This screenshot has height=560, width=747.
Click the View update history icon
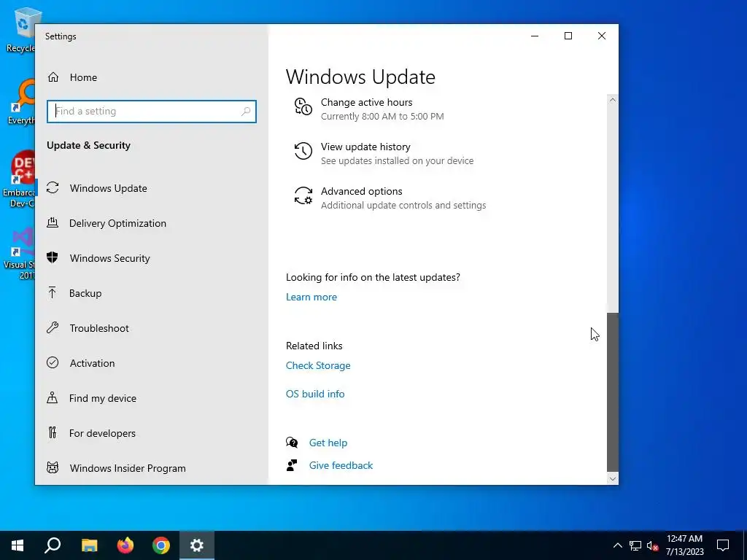(303, 152)
